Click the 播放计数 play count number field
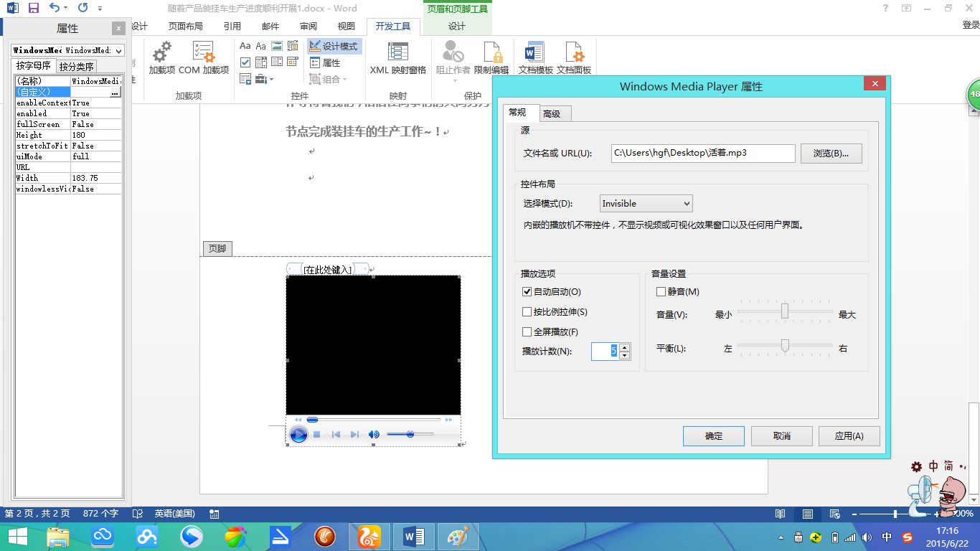This screenshot has height=551, width=980. 605,351
